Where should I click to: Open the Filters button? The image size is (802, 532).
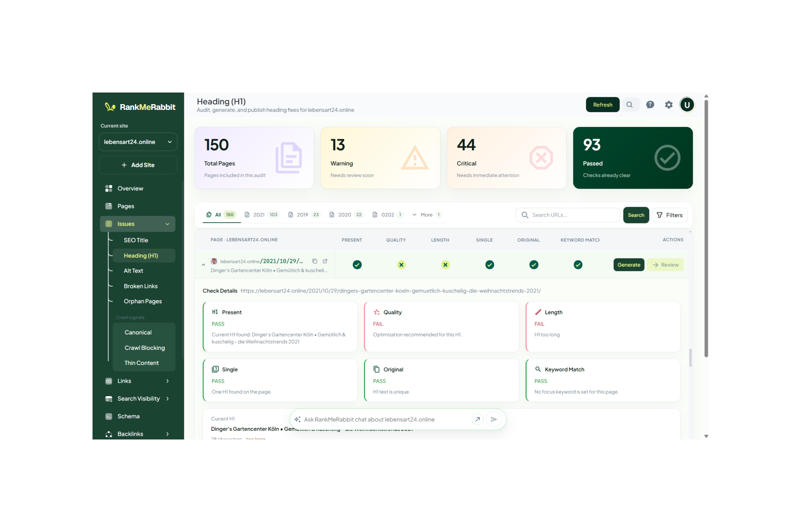[670, 215]
